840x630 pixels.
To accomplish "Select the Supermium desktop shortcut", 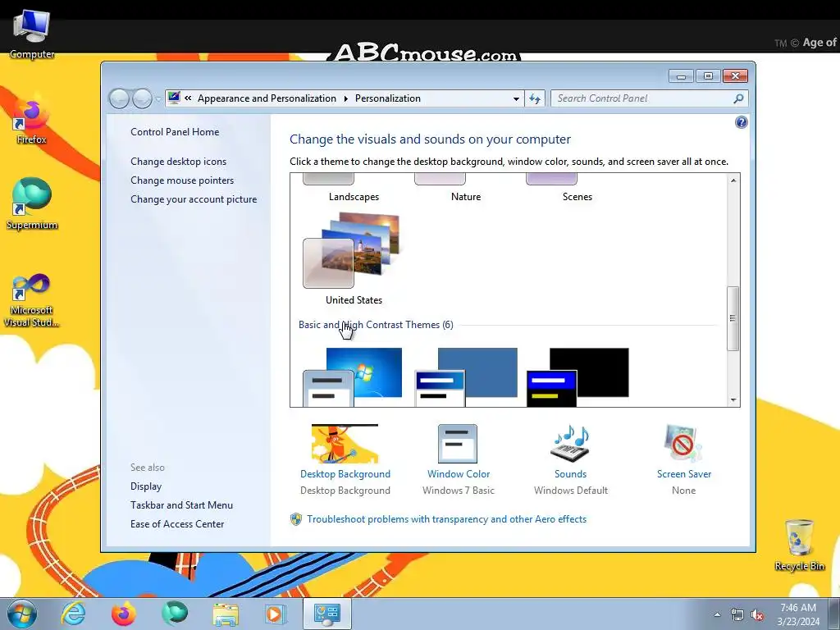I will (32, 204).
